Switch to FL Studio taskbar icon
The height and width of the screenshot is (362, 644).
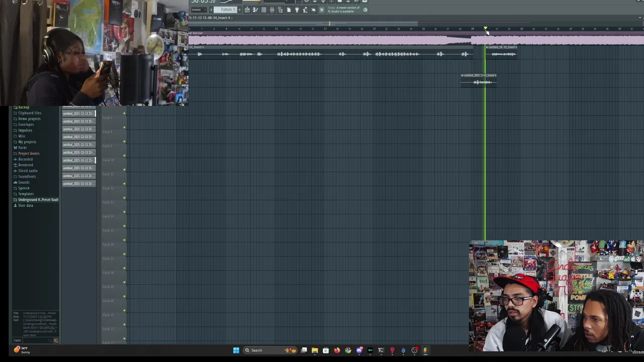pyautogui.click(x=426, y=350)
